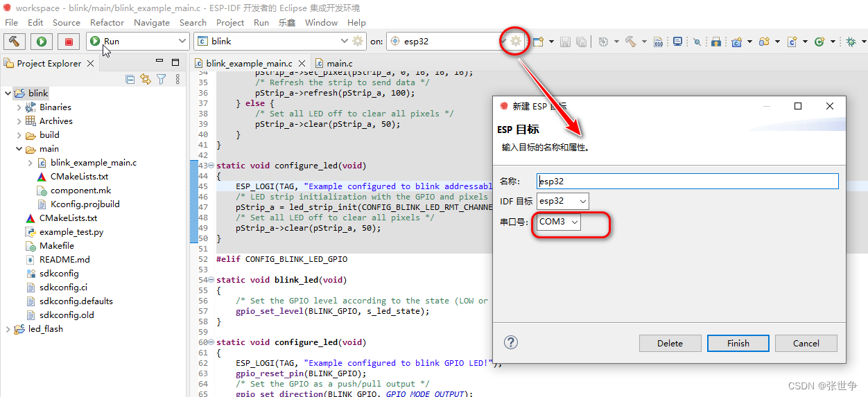Screen dimensions: 868x397
Task: Click the launch target gear edit icon
Action: (516, 42)
